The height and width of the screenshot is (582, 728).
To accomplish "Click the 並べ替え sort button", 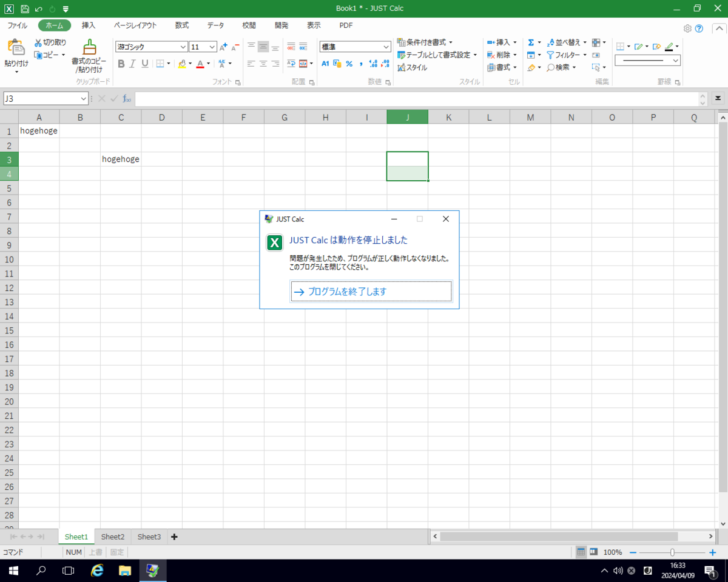I will pyautogui.click(x=567, y=42).
